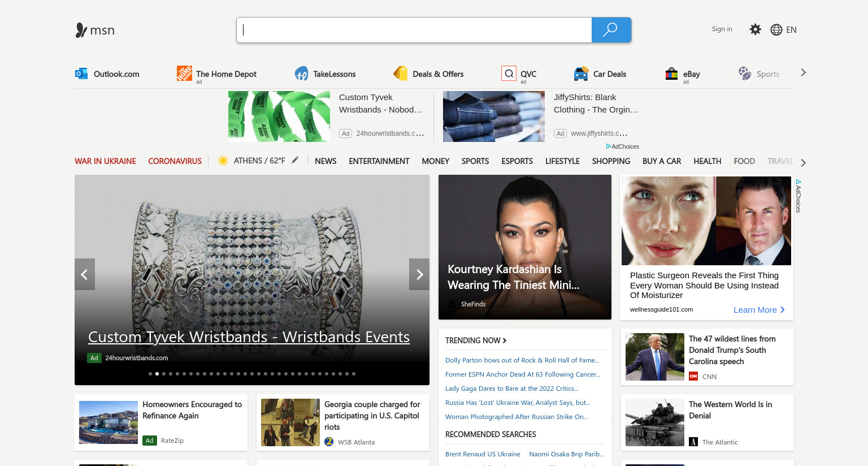This screenshot has height=466, width=868.
Task: Click into the web search box
Action: pyautogui.click(x=414, y=30)
